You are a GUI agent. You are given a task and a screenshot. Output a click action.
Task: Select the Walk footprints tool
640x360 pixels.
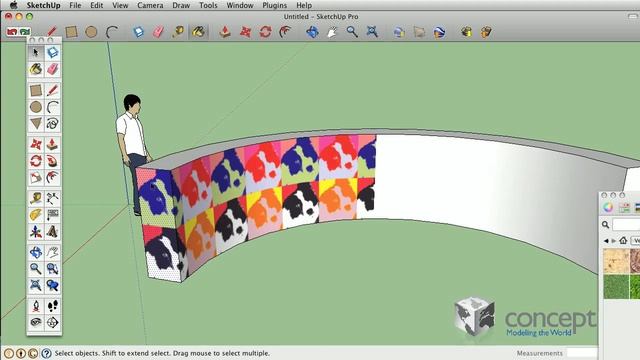coord(53,306)
